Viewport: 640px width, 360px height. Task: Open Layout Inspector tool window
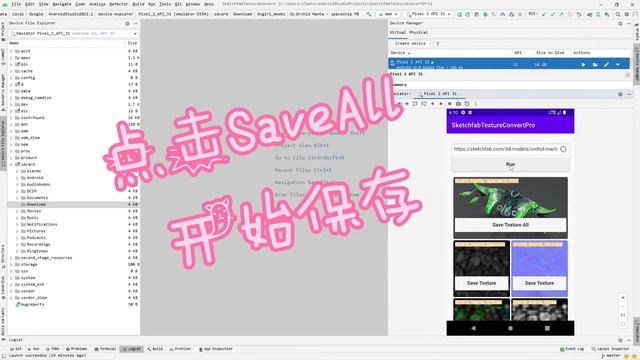coord(611,349)
